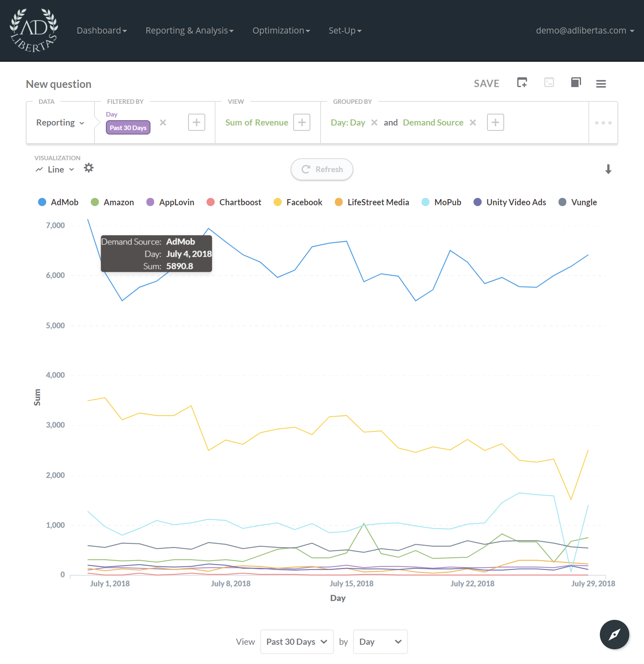Click Sum of Revenue view
Screen dimensions: 644x664
coord(256,123)
